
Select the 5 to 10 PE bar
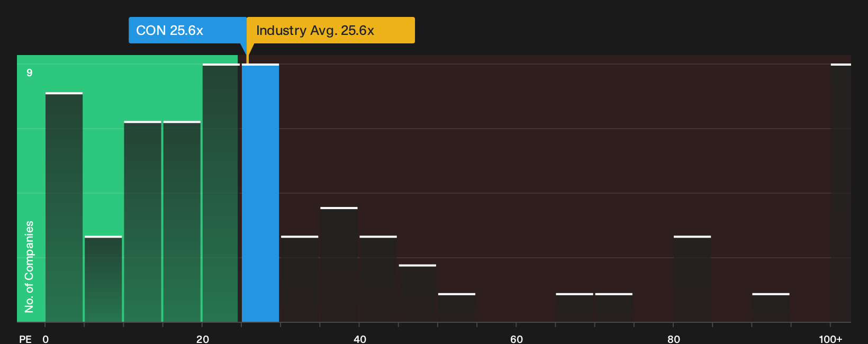pos(103,279)
